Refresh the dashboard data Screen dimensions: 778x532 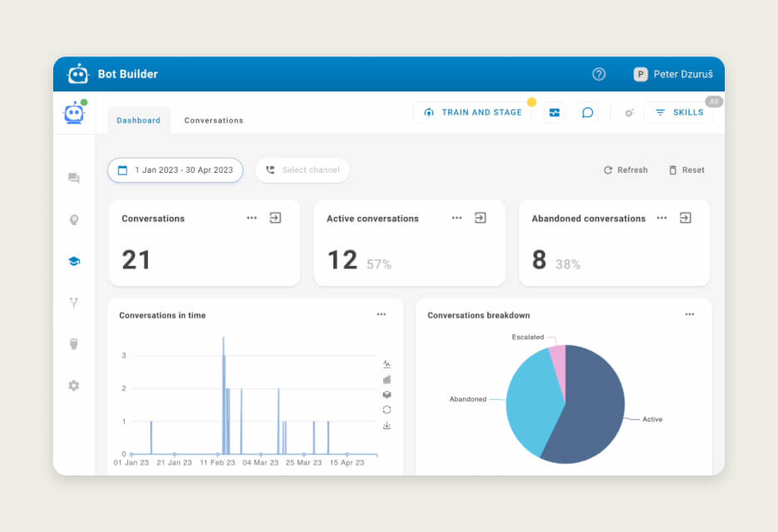click(625, 170)
